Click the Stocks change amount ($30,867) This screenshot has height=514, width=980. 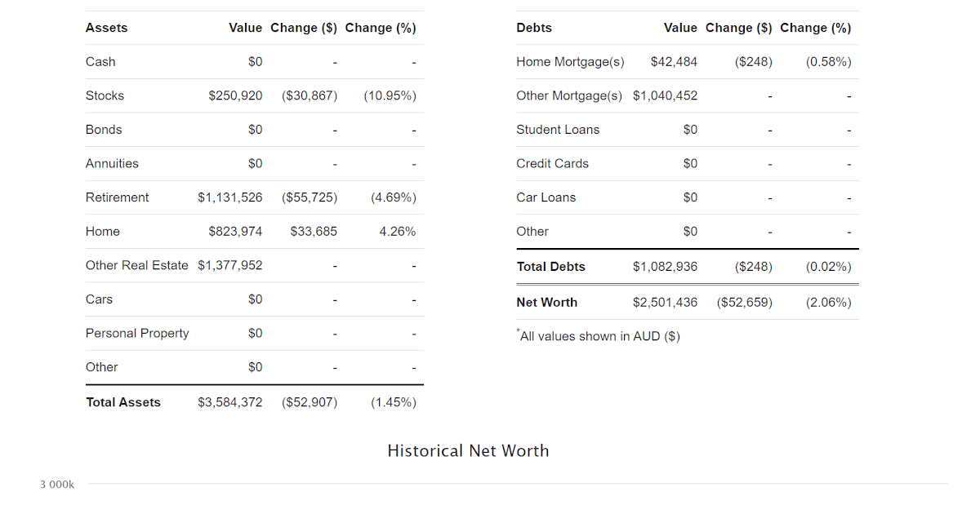310,95
